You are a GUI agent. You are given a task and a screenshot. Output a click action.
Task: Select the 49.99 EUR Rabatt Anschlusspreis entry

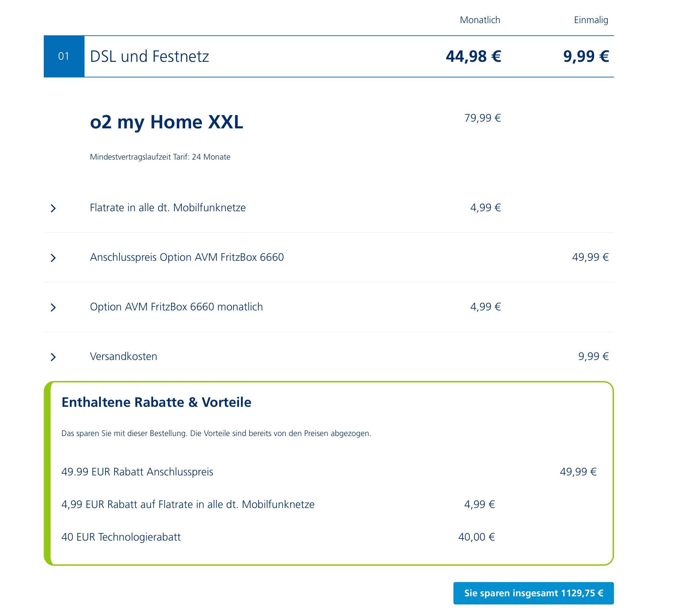137,472
